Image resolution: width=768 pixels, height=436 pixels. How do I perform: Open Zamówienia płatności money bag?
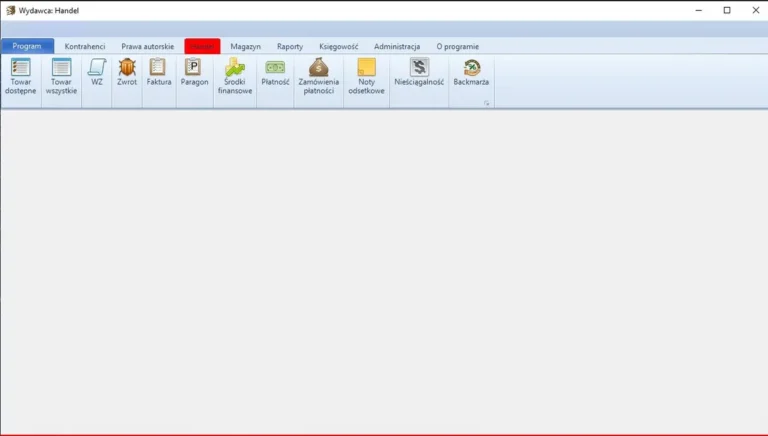point(319,76)
